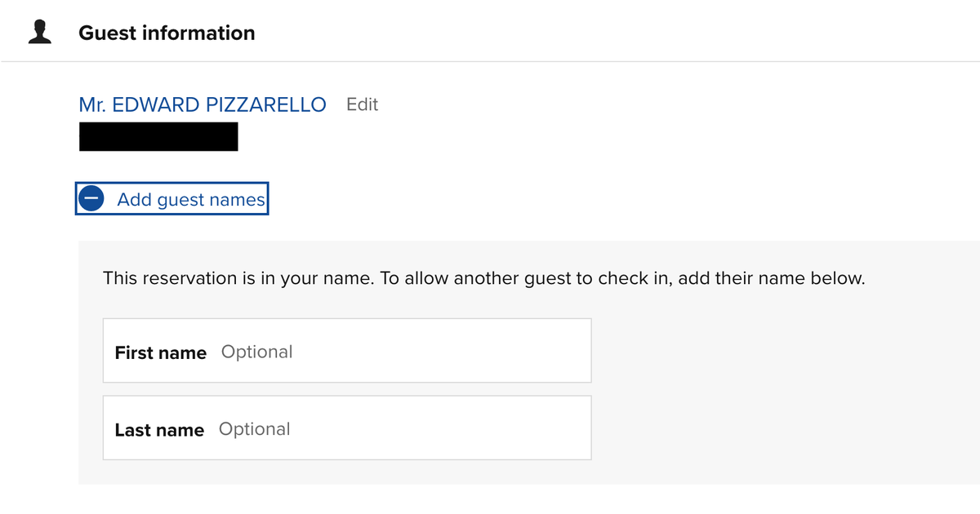The width and height of the screenshot is (980, 514).
Task: Select the minus icon to hide guest fields
Action: (x=91, y=197)
